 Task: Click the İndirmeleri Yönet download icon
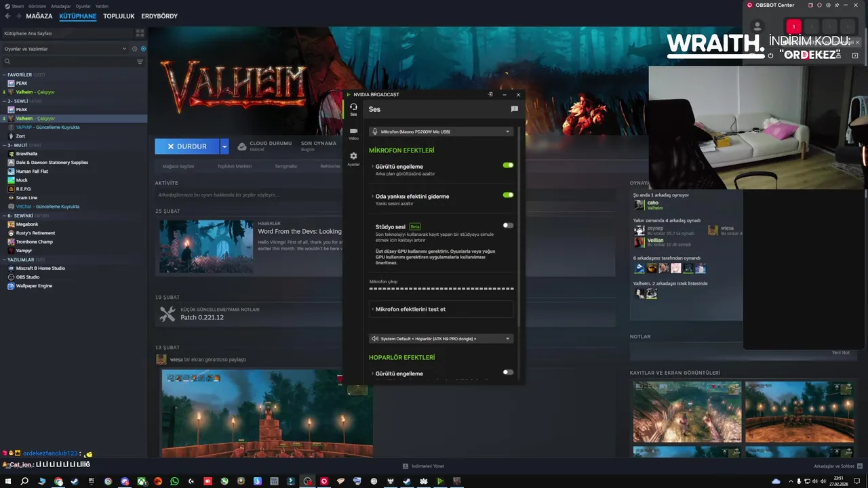[406, 466]
